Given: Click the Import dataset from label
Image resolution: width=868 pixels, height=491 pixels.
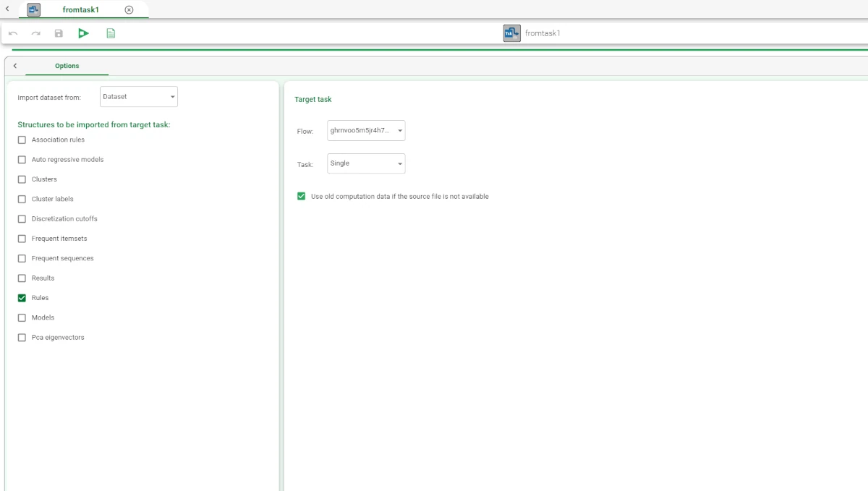Looking at the screenshot, I should 49,97.
